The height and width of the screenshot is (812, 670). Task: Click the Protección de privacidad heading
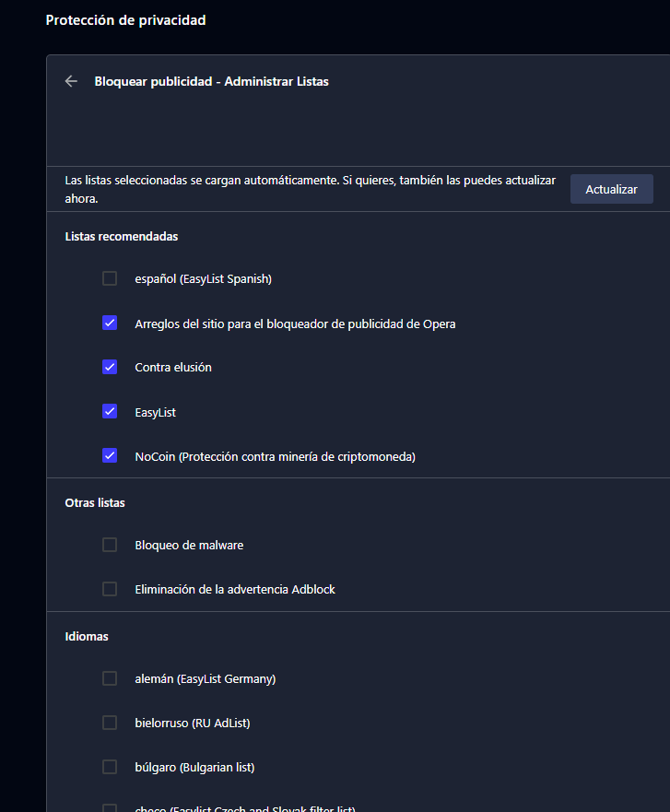(126, 20)
